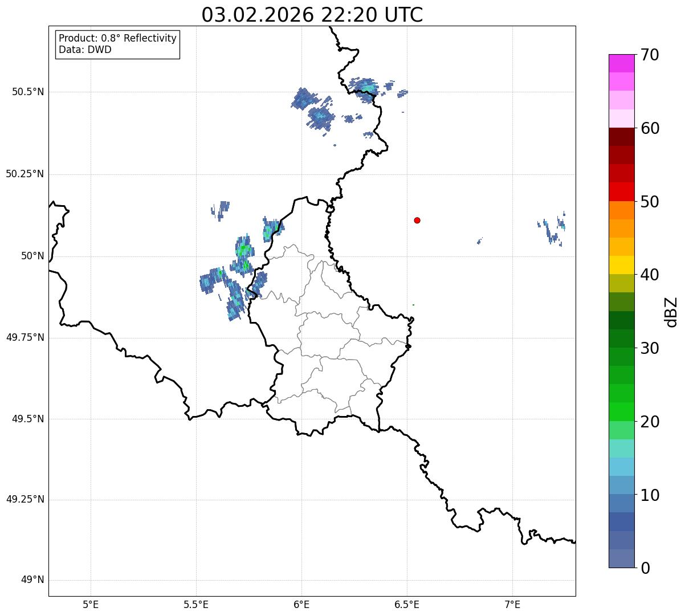Click the red station marker dot on map
The image size is (685, 616).
point(417,220)
